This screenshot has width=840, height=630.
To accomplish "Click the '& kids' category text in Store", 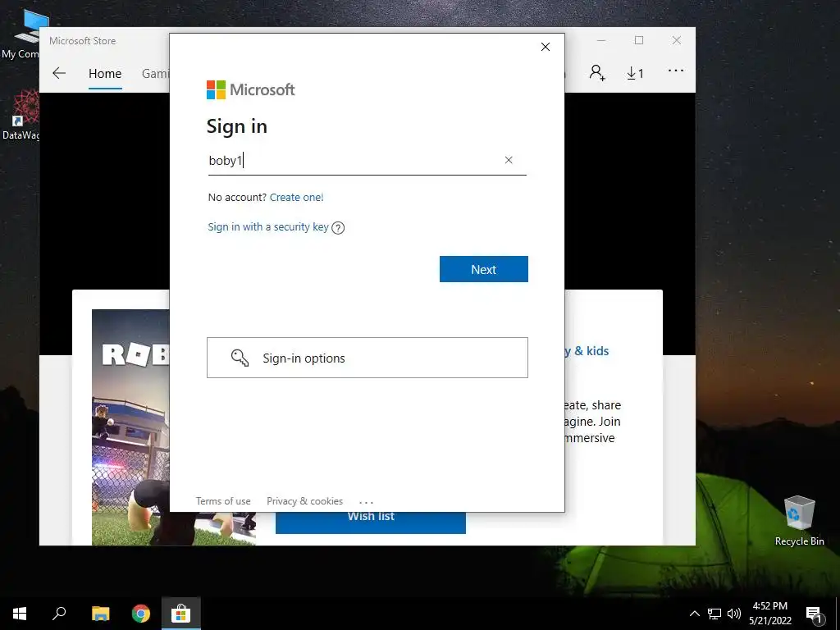I will tap(591, 351).
